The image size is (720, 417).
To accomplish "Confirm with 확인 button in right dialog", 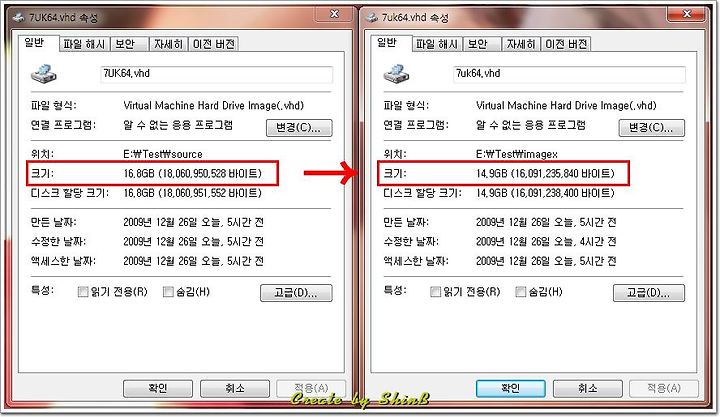I will pyautogui.click(x=511, y=389).
